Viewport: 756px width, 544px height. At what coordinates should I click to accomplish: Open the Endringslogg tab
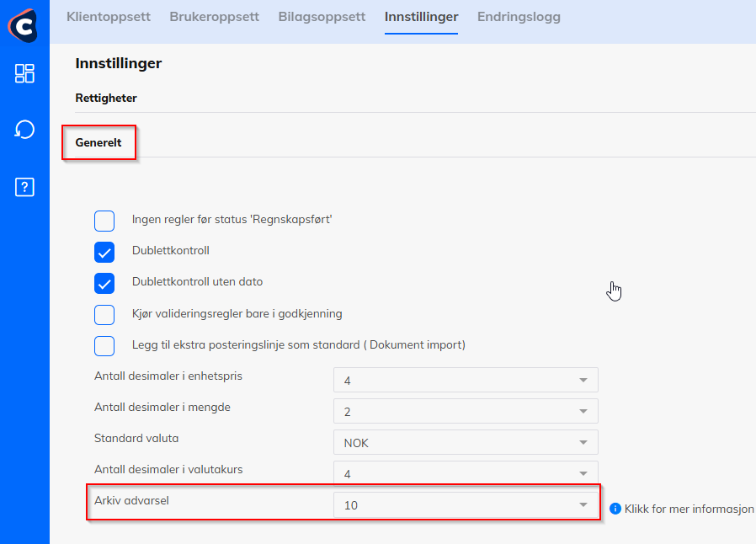click(x=519, y=17)
